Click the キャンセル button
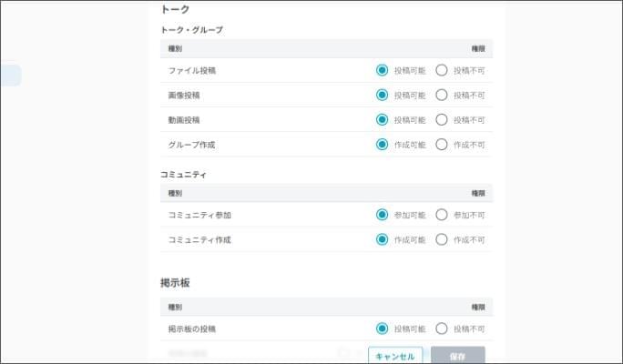 point(395,356)
